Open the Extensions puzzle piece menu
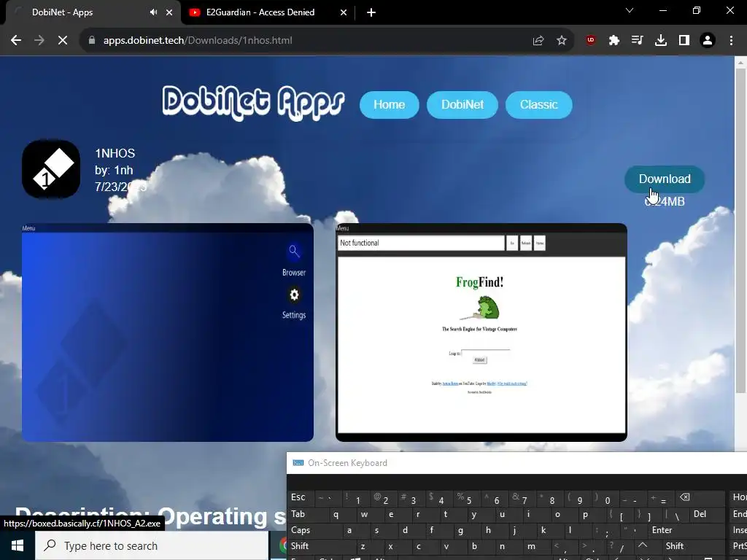The width and height of the screenshot is (747, 560). click(614, 41)
